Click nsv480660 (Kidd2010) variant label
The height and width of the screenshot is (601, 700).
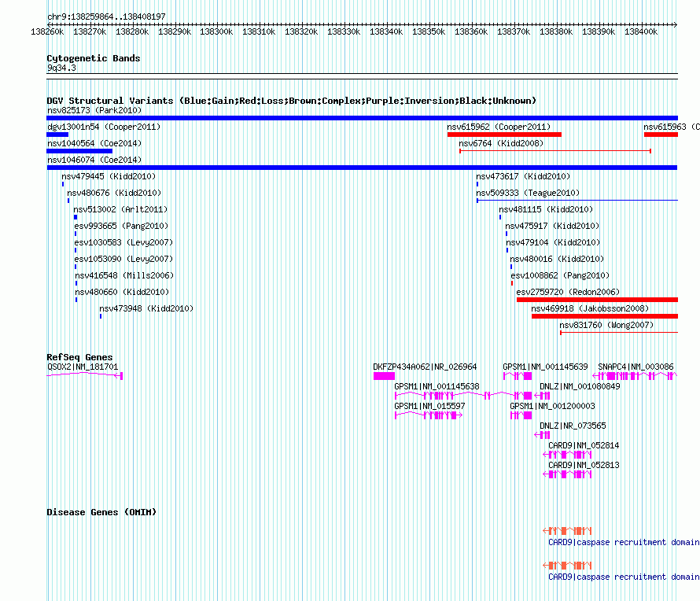(122, 292)
